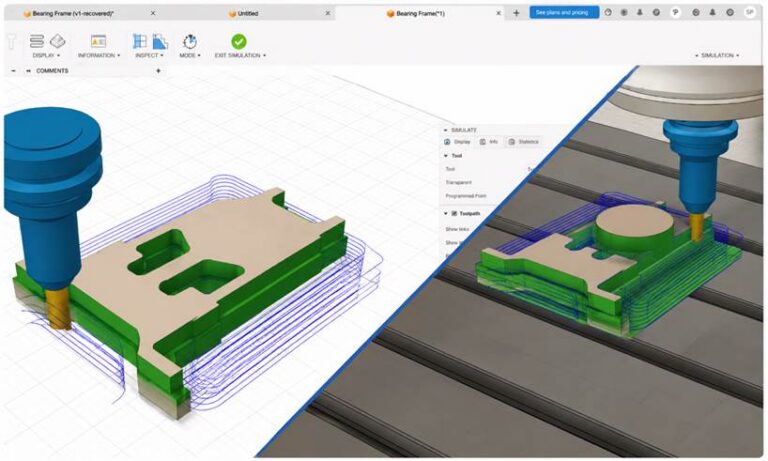This screenshot has height=461, width=768.
Task: Close the Bearing Frame (v1-recovered) tab
Action: (153, 13)
